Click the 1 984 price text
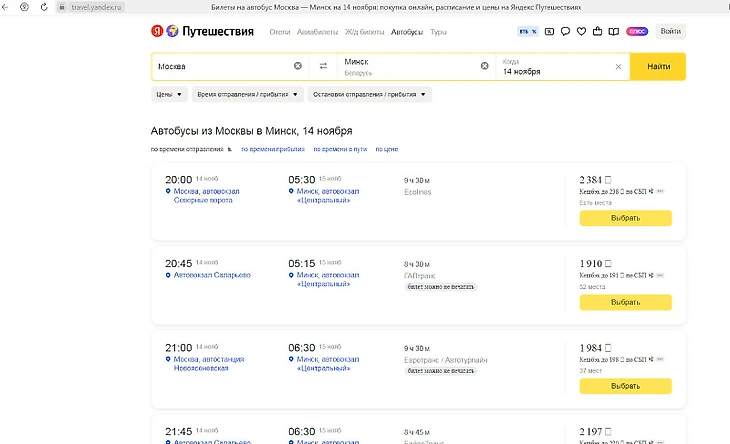Screen dimensions: 730x444 pyautogui.click(x=595, y=348)
